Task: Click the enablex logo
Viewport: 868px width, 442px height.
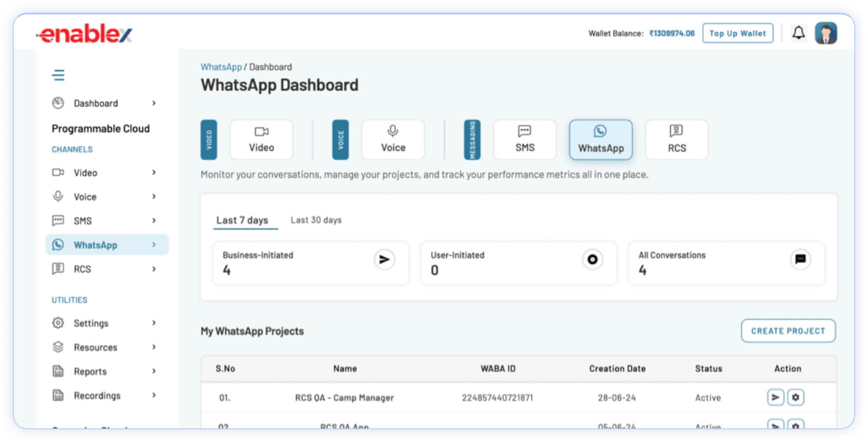Action: [84, 34]
